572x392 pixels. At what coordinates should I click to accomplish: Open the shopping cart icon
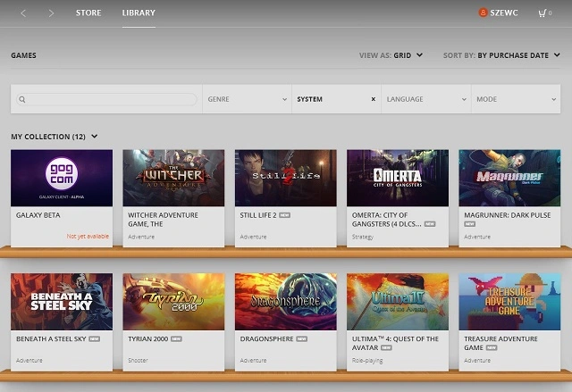pyautogui.click(x=543, y=13)
